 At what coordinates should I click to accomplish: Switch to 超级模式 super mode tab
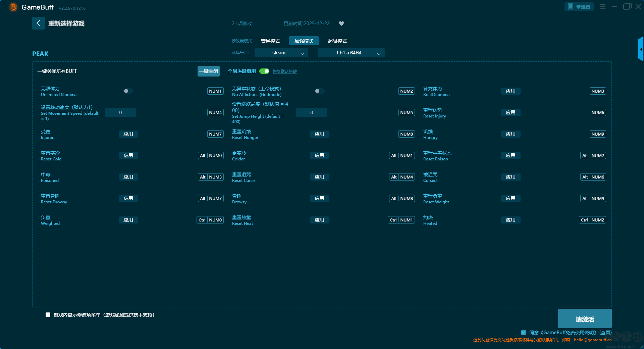coord(337,41)
